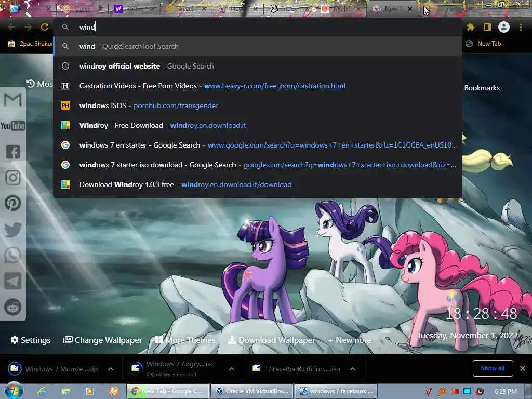This screenshot has height=399, width=532.
Task: Open the Pinterest sidebar shortcut
Action: click(x=13, y=203)
